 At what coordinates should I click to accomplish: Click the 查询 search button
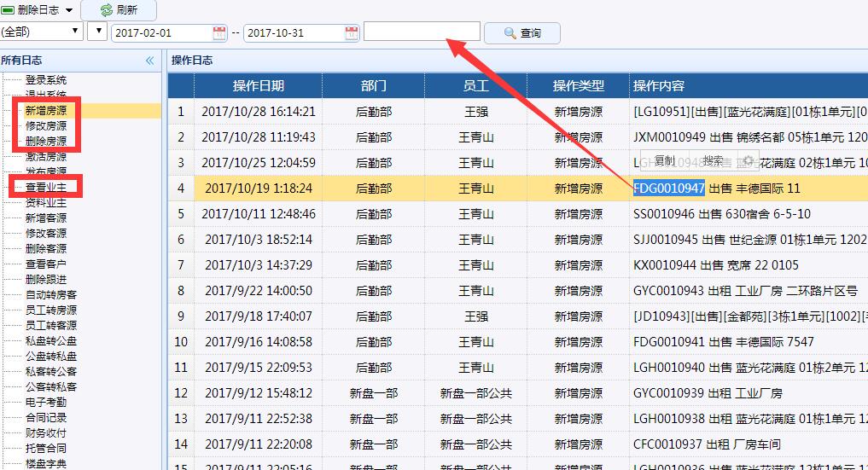coord(521,33)
